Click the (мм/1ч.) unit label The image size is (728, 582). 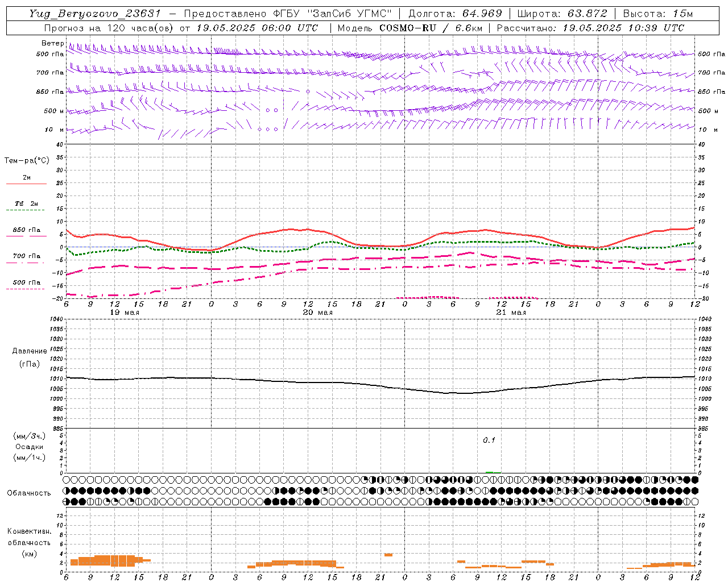click(30, 458)
